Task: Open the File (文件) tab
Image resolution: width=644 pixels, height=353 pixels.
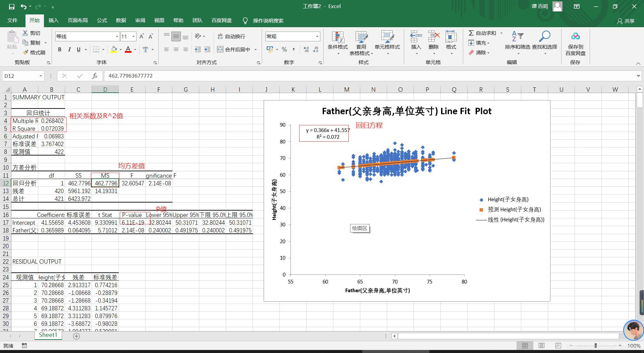Action: tap(12, 20)
